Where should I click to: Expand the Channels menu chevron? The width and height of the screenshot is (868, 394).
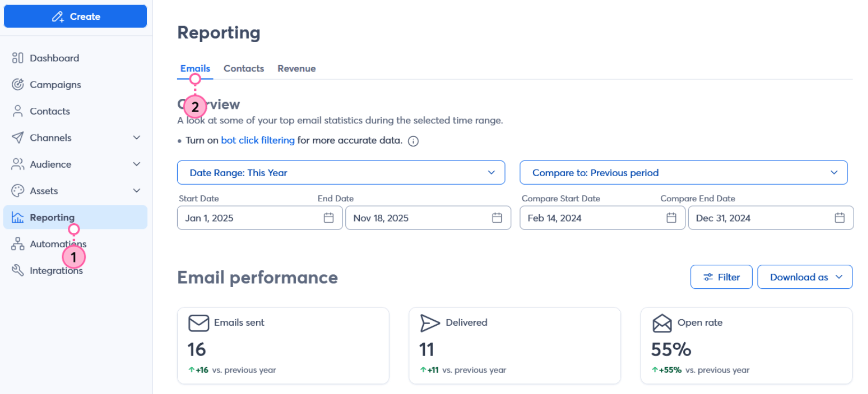point(137,138)
